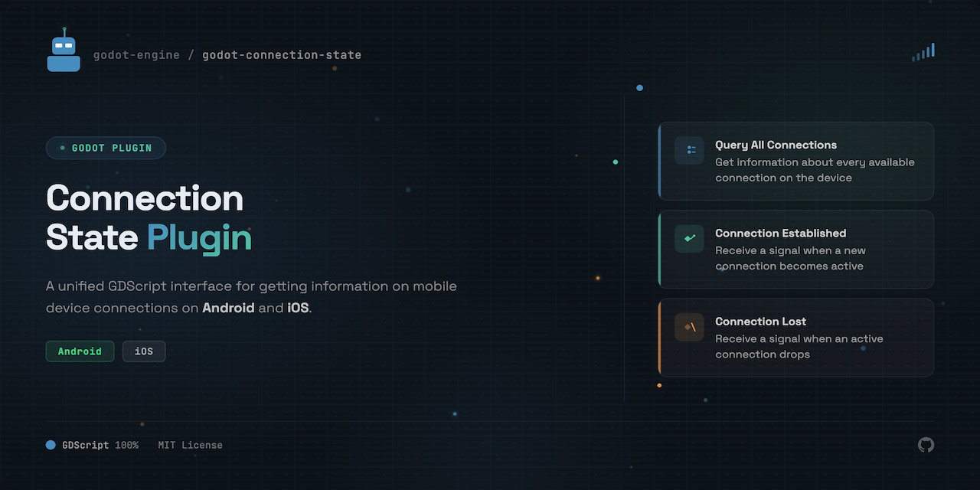Click the Connection State Plugin heading
980x490 pixels.
(x=149, y=218)
